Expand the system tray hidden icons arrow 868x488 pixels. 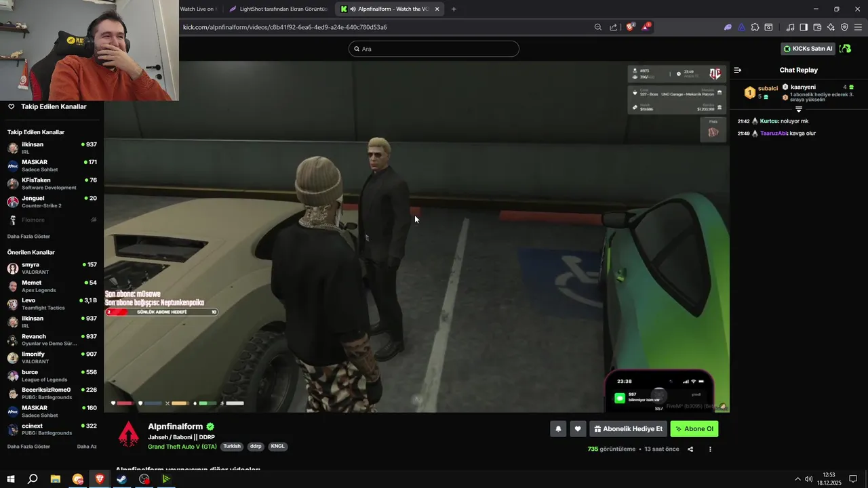click(797, 479)
